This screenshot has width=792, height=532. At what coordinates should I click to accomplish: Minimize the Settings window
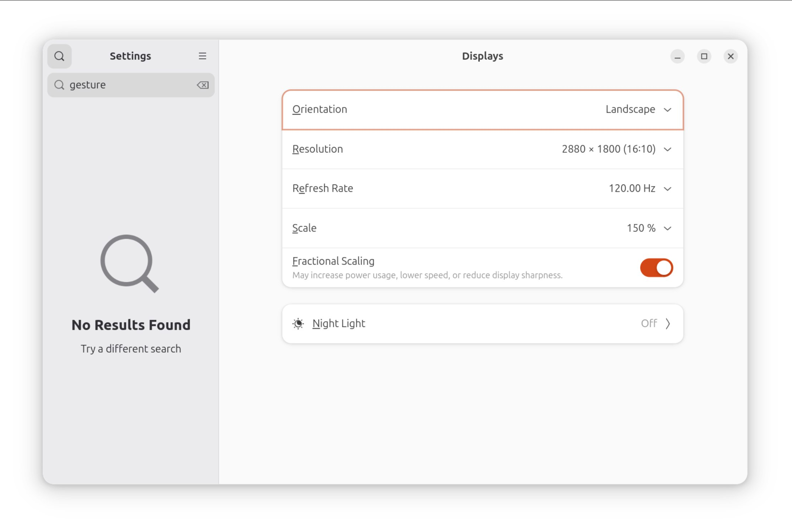(x=677, y=56)
